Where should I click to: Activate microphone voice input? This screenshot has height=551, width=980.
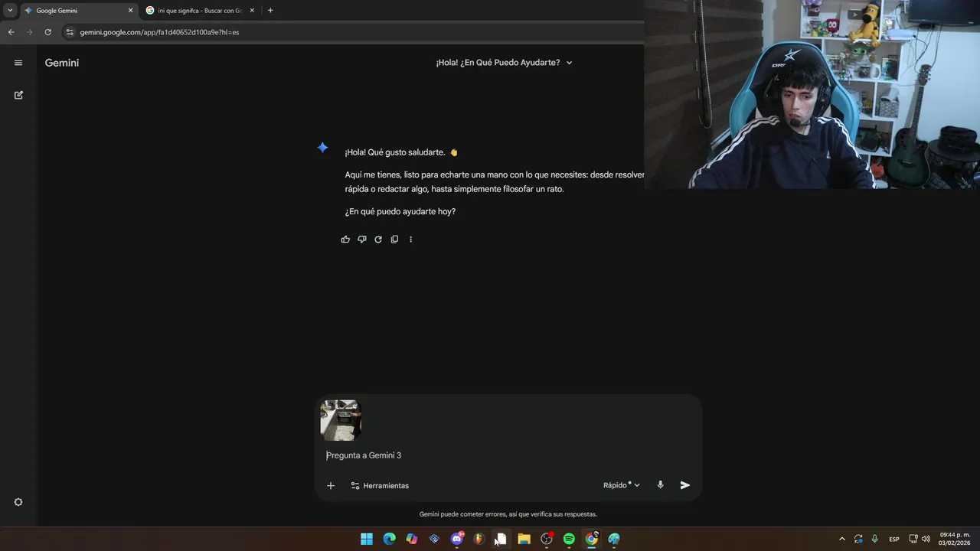(660, 485)
